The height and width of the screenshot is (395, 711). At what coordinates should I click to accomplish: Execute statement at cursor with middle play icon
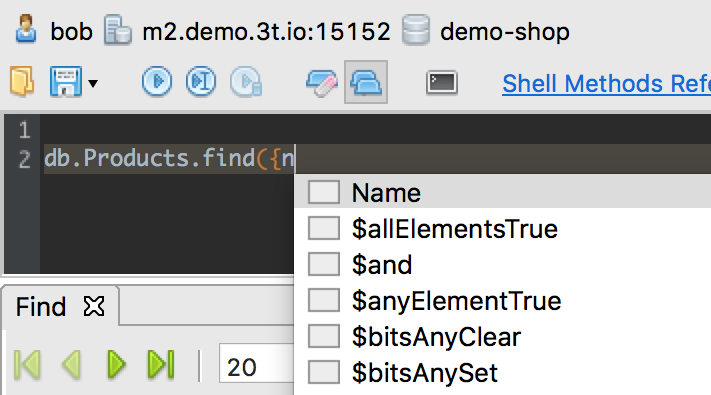pos(201,82)
